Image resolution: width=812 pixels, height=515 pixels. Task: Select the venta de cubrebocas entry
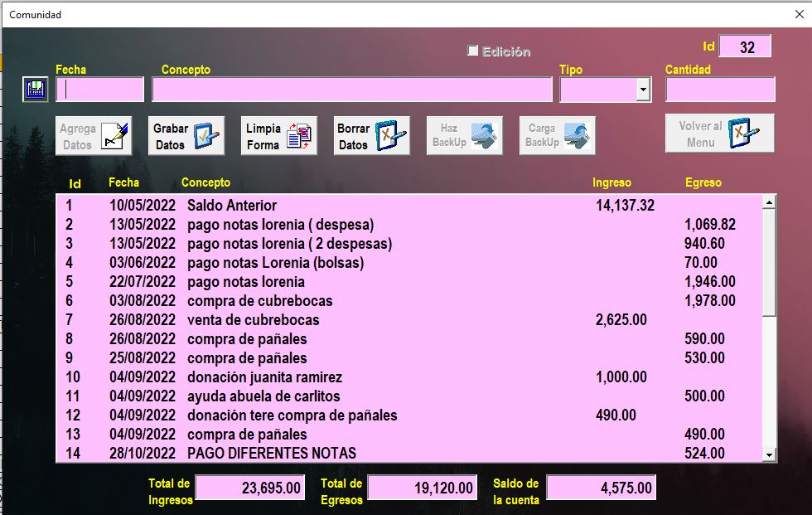point(253,320)
